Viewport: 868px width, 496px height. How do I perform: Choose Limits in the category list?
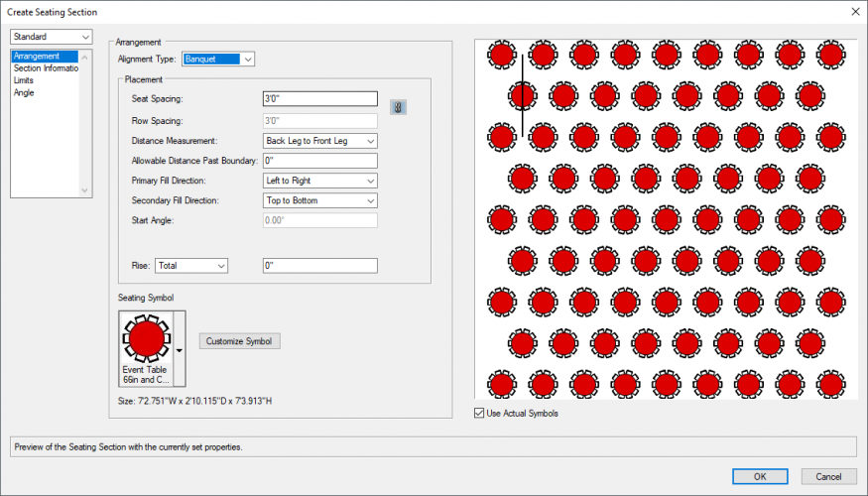tap(26, 80)
